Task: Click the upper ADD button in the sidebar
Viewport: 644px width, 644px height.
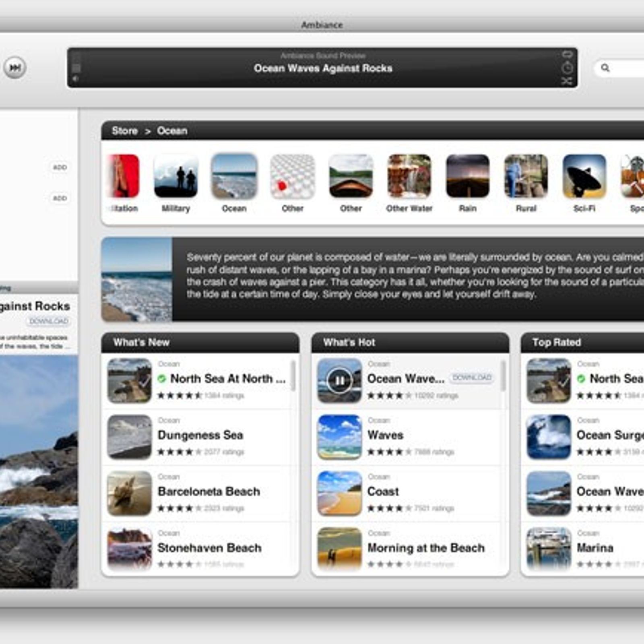Action: click(x=60, y=167)
